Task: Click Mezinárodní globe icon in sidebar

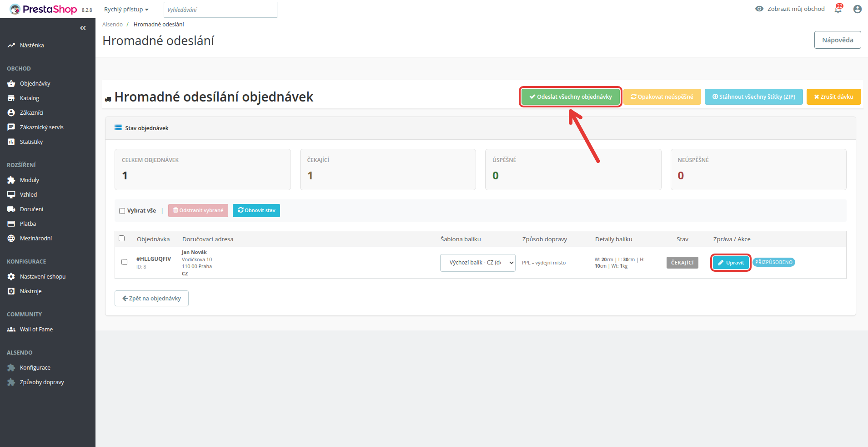Action: tap(11, 239)
